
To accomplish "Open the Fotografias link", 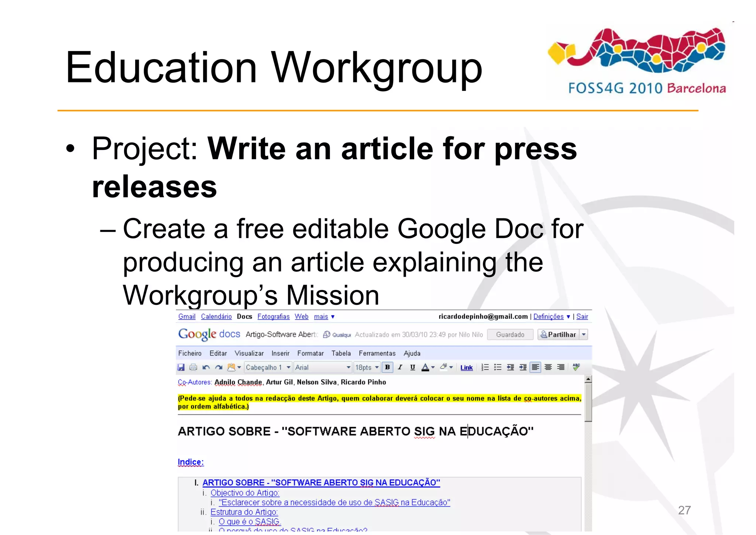I will tap(274, 317).
